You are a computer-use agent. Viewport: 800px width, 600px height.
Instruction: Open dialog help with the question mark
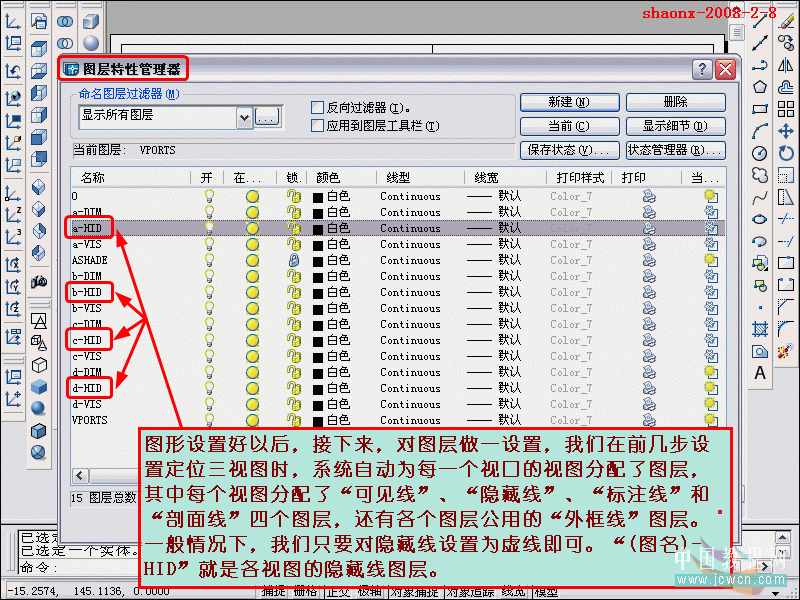point(702,69)
